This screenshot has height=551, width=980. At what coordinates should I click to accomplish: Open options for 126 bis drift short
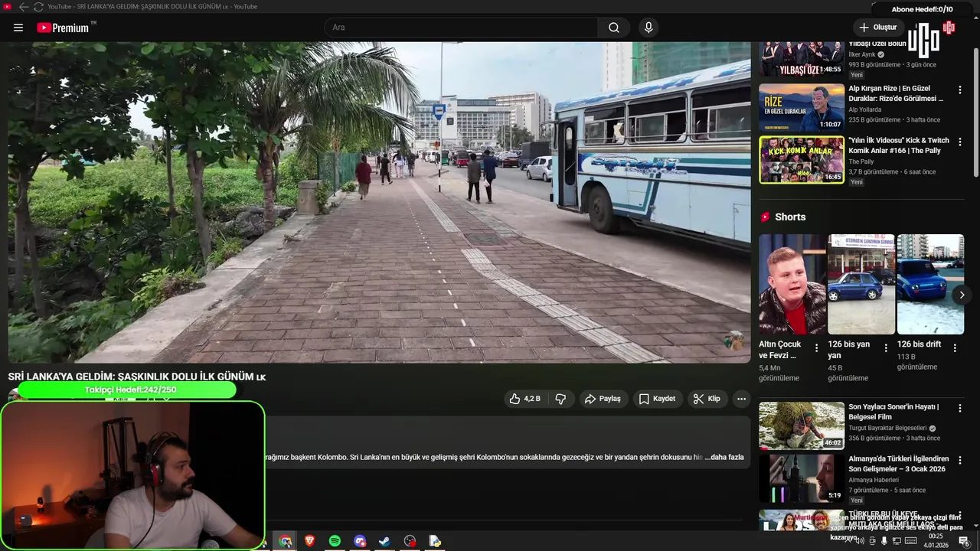click(955, 347)
